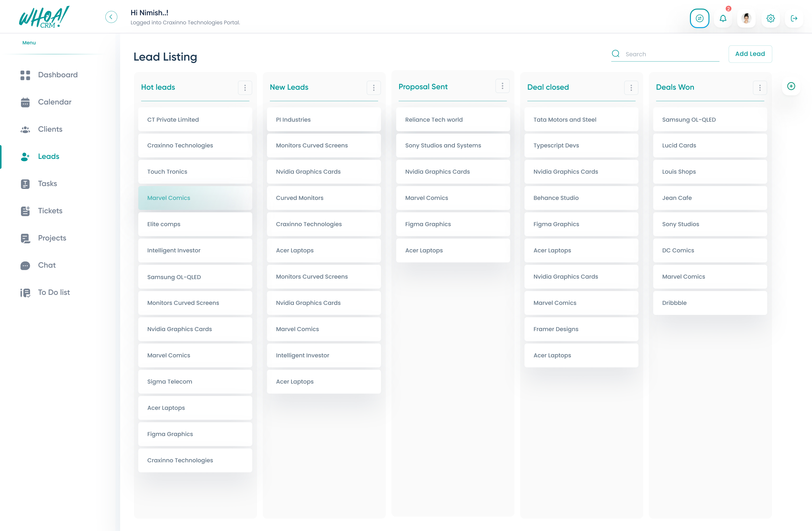Click the Tasks icon in sidebar

pyautogui.click(x=25, y=184)
